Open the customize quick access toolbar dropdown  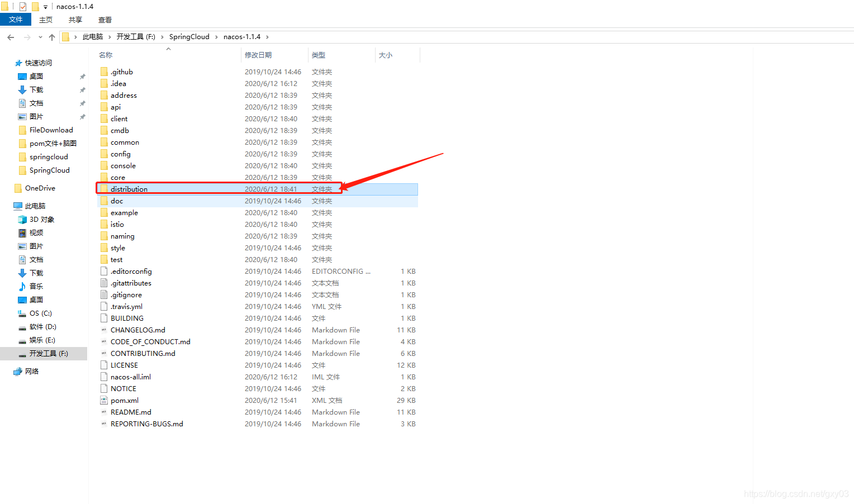pos(45,7)
